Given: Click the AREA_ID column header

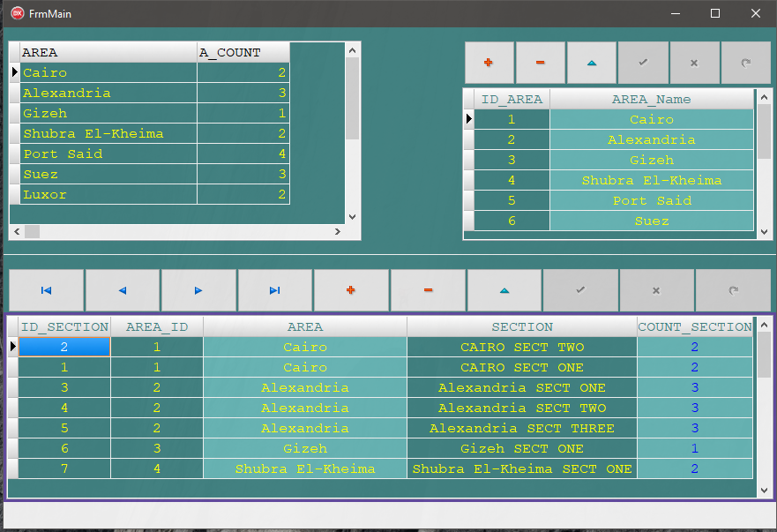Looking at the screenshot, I should click(x=157, y=326).
